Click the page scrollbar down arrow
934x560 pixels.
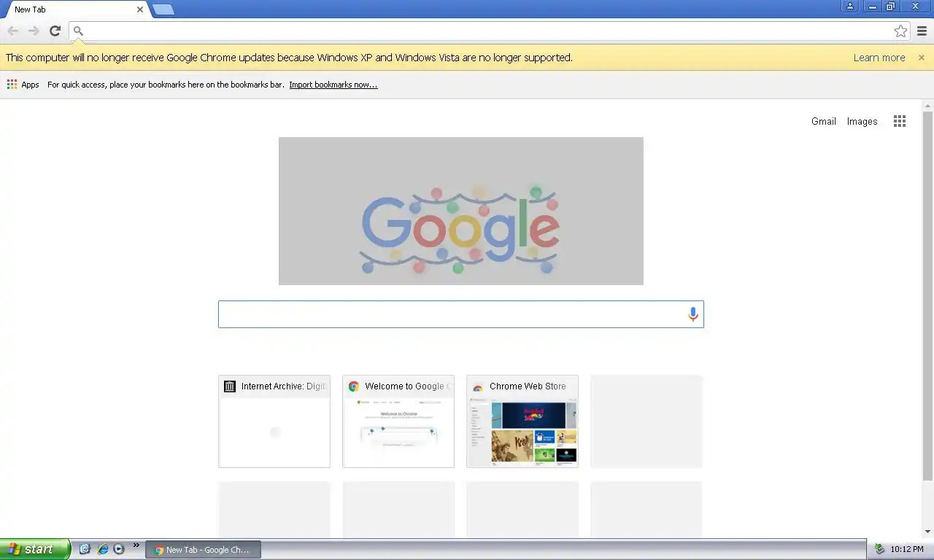click(x=928, y=532)
